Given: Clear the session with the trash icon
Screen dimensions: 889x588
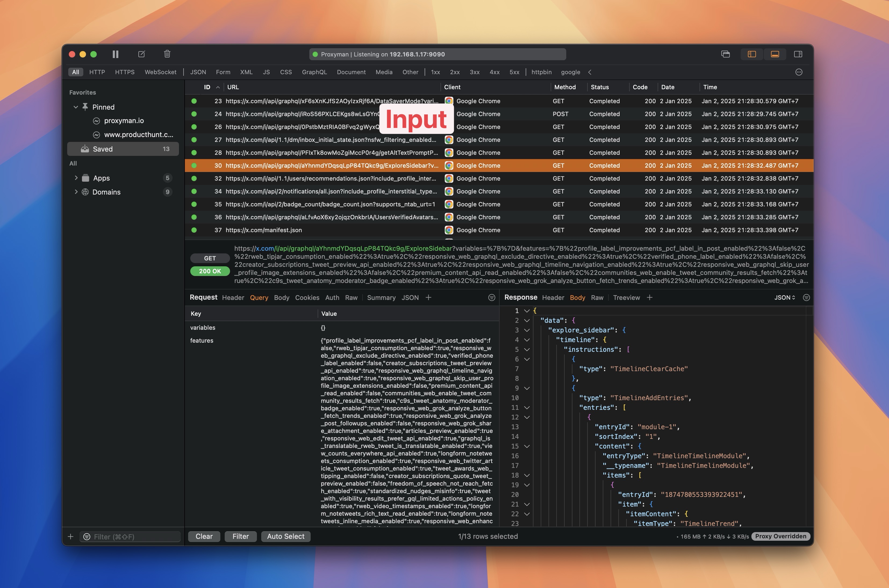Looking at the screenshot, I should (167, 54).
